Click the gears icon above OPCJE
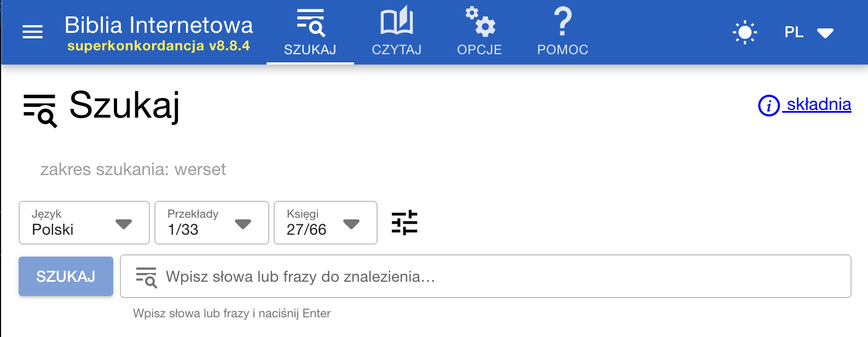Screen dimensions: 868x337 point(480,22)
